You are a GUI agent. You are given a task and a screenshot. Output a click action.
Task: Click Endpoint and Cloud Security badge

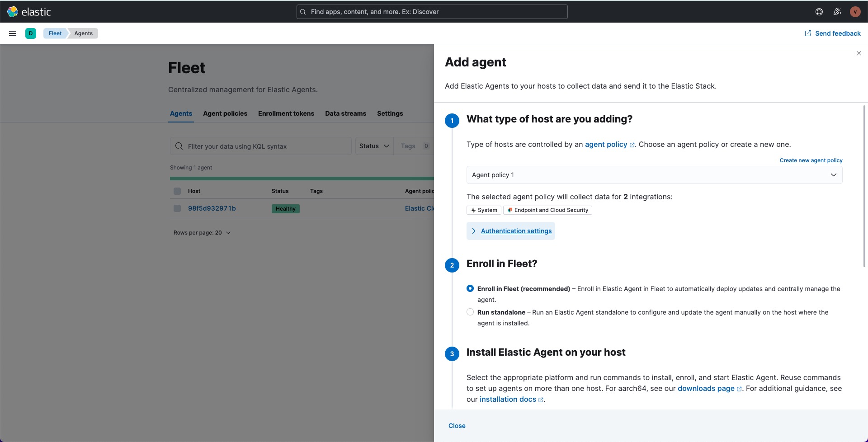[x=547, y=210]
